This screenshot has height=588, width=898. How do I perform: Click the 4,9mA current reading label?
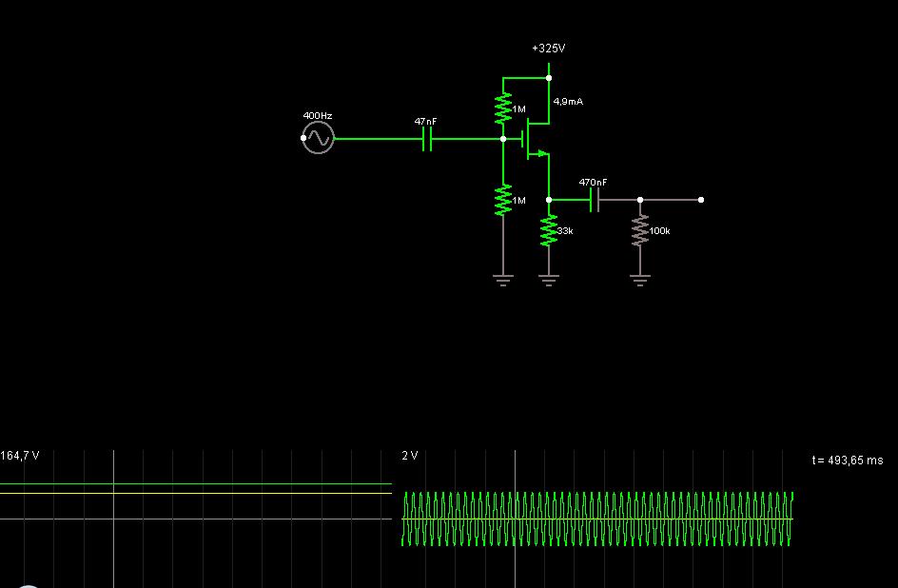point(568,101)
